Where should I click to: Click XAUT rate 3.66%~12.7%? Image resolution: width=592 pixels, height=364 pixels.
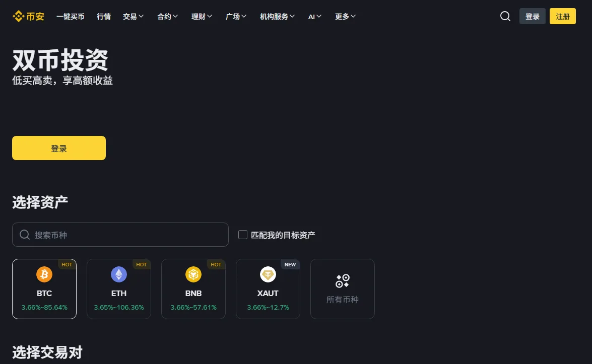point(268,308)
